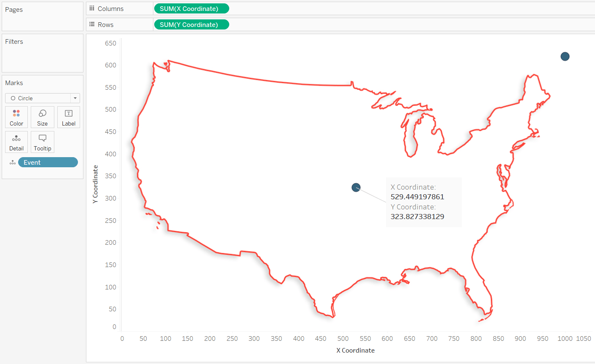This screenshot has height=364, width=595.
Task: Click the Tooltip editor icon
Action: tap(42, 142)
